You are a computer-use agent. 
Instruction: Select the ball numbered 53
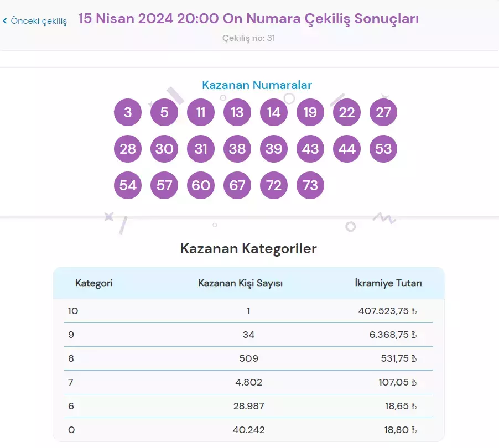tap(383, 149)
